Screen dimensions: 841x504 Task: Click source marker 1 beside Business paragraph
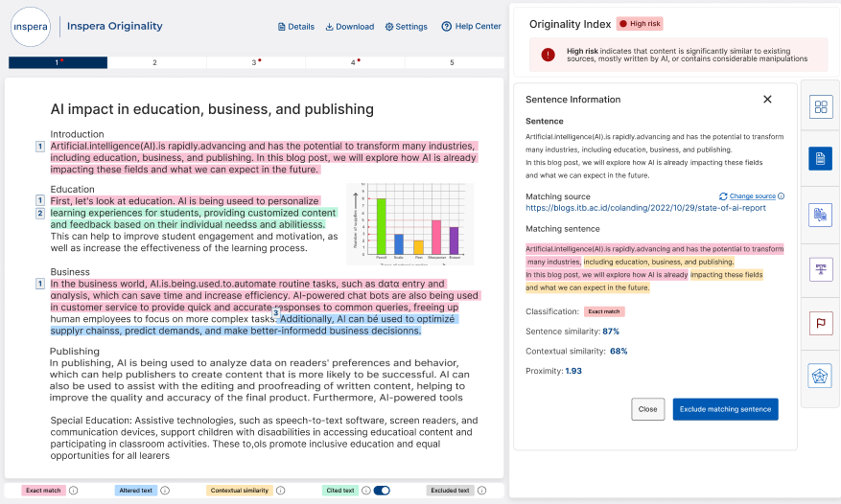(40, 284)
